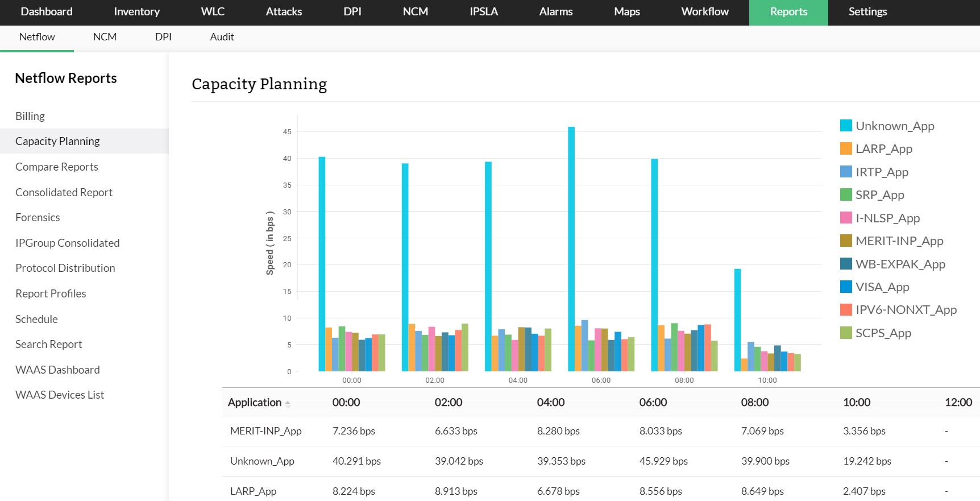Open the Settings menu
Image resolution: width=980 pixels, height=501 pixels.
(x=867, y=12)
